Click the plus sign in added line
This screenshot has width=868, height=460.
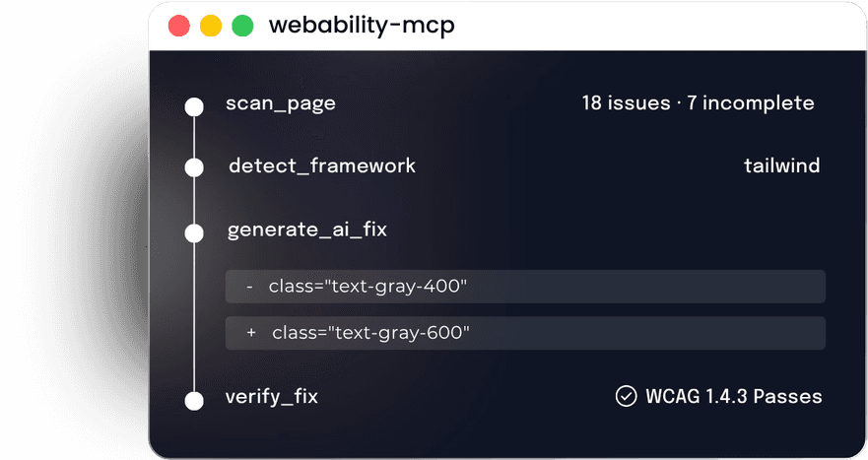click(251, 333)
